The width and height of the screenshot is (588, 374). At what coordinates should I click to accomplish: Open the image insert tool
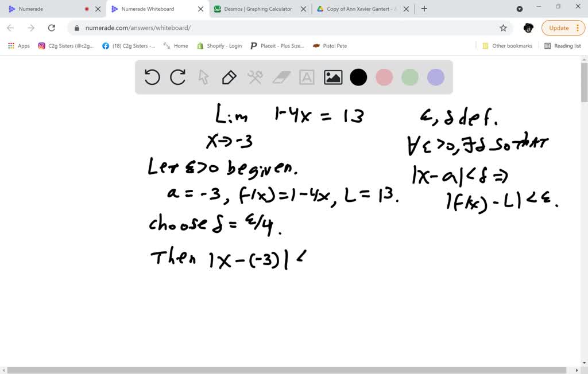[x=332, y=77]
